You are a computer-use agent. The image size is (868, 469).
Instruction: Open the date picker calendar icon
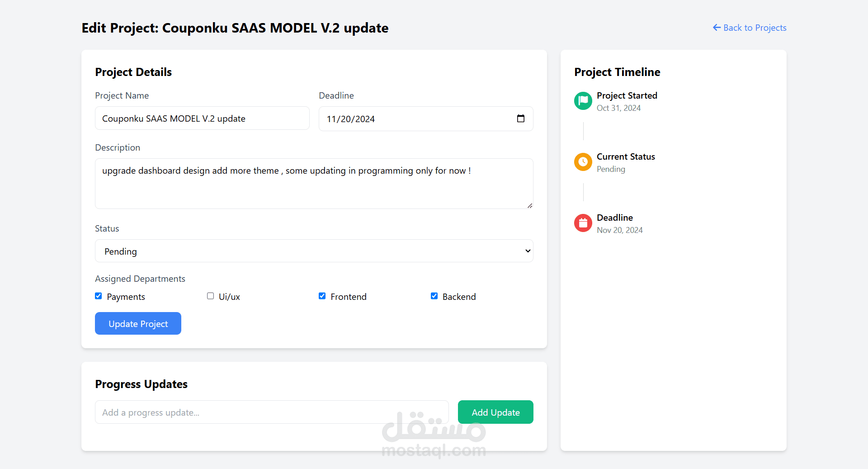pyautogui.click(x=520, y=118)
